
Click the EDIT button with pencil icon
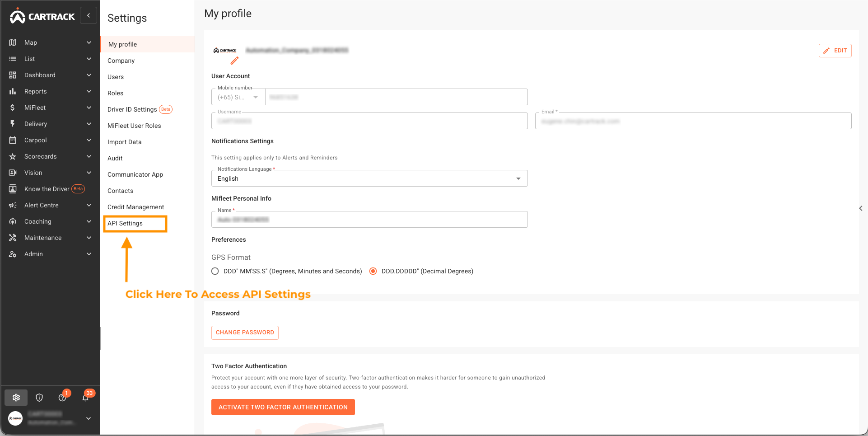(x=835, y=50)
